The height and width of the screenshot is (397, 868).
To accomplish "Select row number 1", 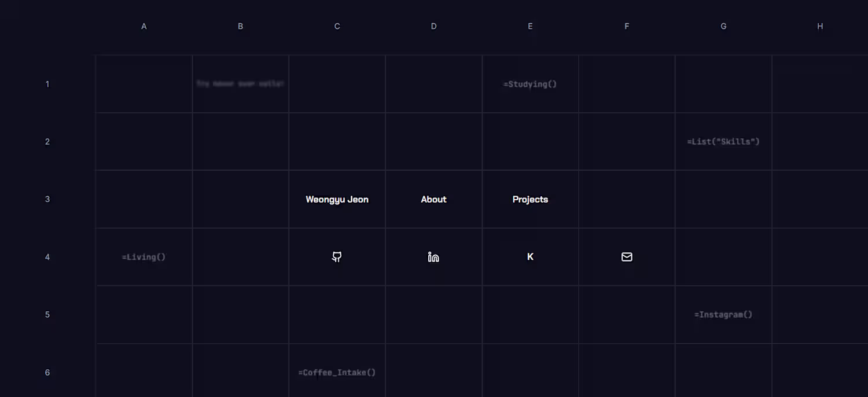I will [47, 84].
